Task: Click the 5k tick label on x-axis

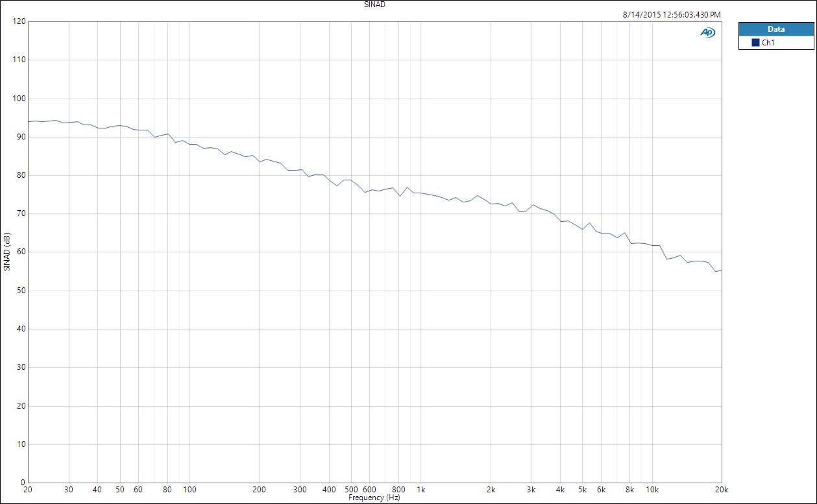Action: click(x=583, y=490)
